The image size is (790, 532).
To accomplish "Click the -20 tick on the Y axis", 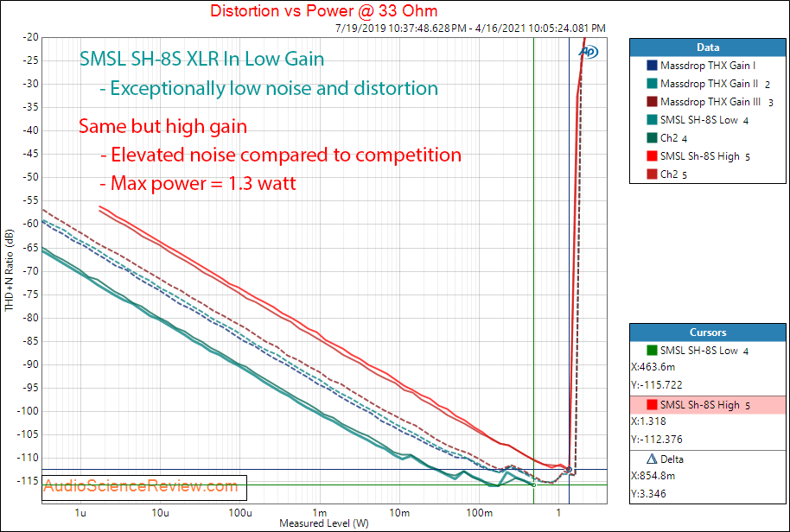I will [30, 37].
